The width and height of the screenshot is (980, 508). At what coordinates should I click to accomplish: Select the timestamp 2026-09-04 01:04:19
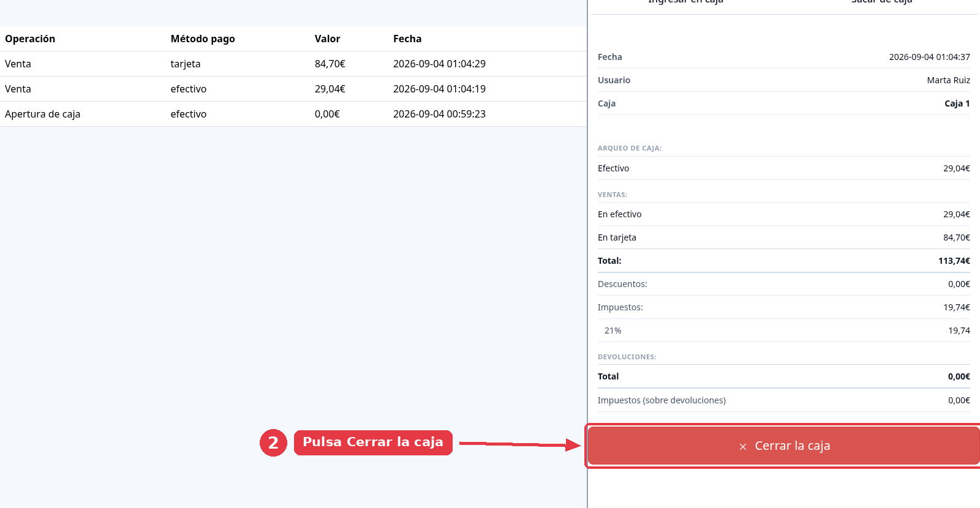coord(439,89)
